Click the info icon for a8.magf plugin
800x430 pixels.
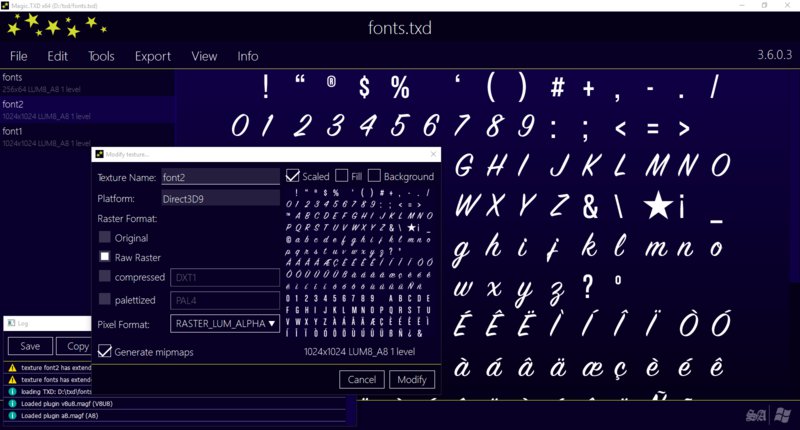[12, 416]
